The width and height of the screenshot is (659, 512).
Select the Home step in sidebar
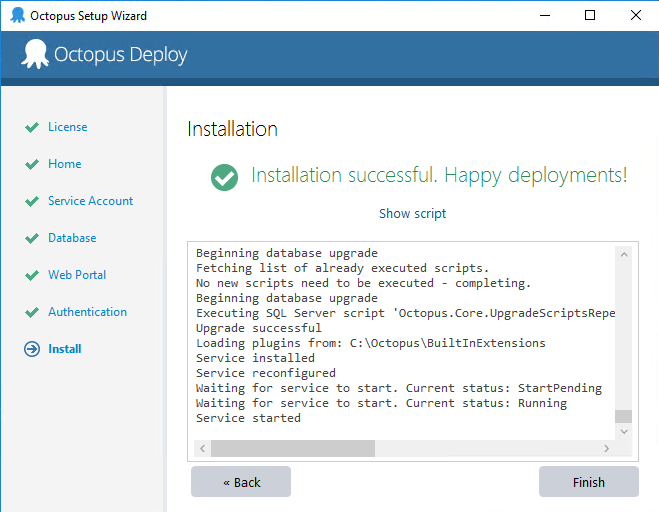65,164
